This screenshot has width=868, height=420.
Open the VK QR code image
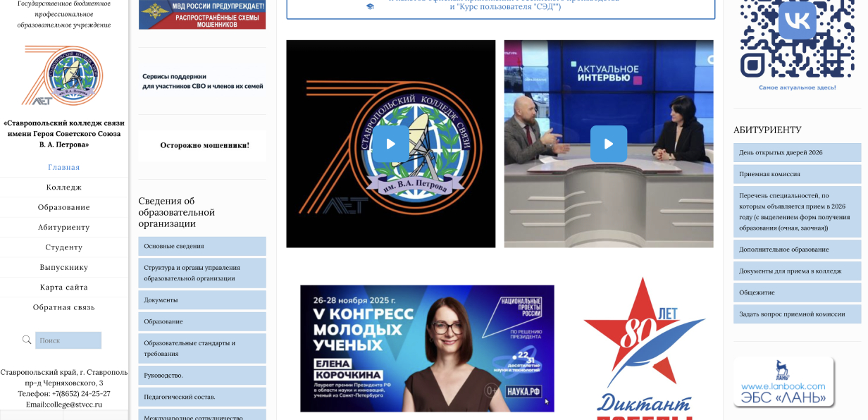(797, 39)
